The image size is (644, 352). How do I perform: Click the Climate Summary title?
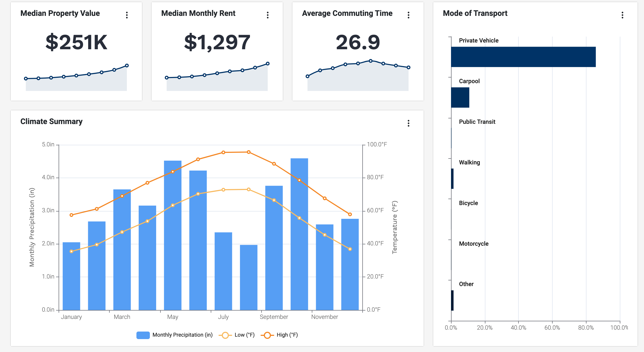pyautogui.click(x=51, y=121)
